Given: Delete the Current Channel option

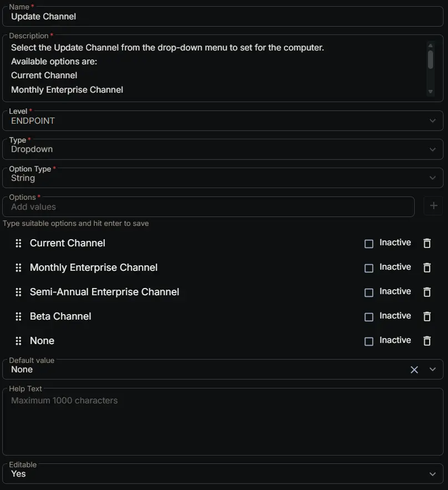Looking at the screenshot, I should 427,243.
